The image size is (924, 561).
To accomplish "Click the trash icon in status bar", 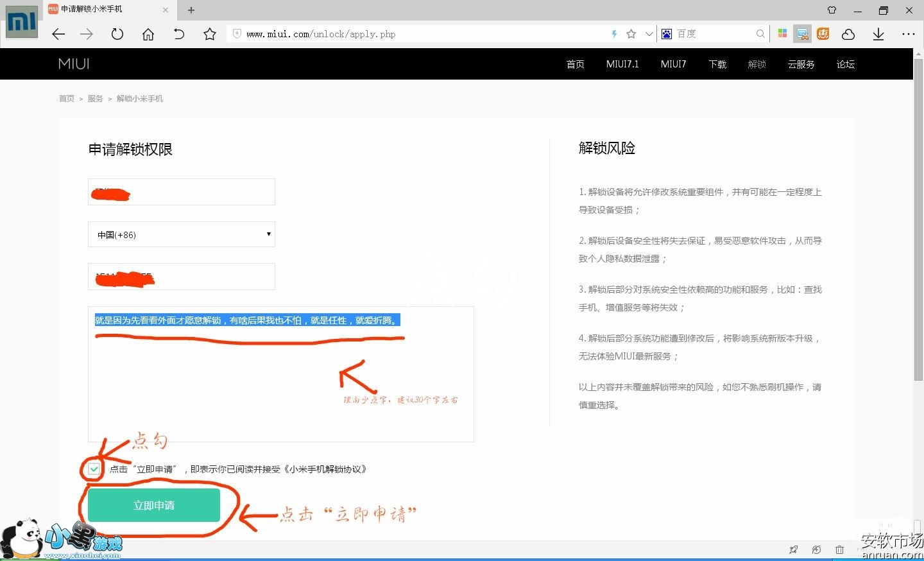I will coord(839,549).
